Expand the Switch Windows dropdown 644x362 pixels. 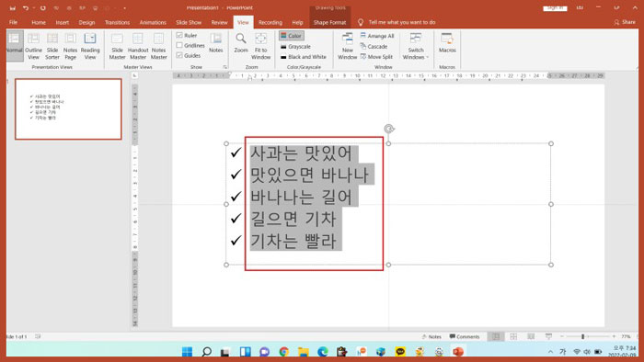point(416,46)
